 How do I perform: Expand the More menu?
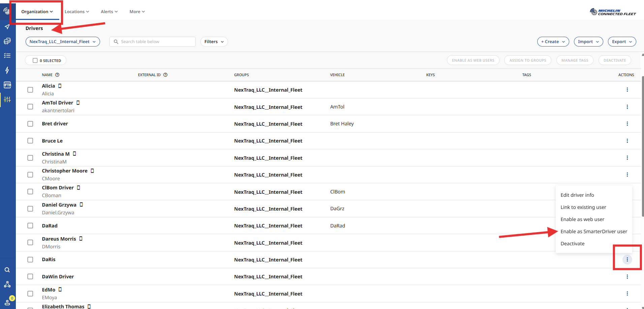point(137,12)
